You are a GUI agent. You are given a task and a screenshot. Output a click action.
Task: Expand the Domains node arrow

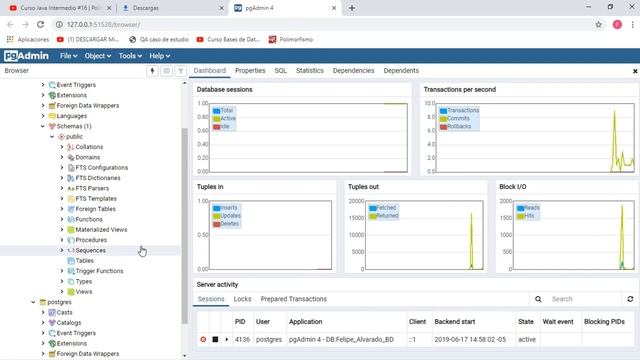pos(62,158)
